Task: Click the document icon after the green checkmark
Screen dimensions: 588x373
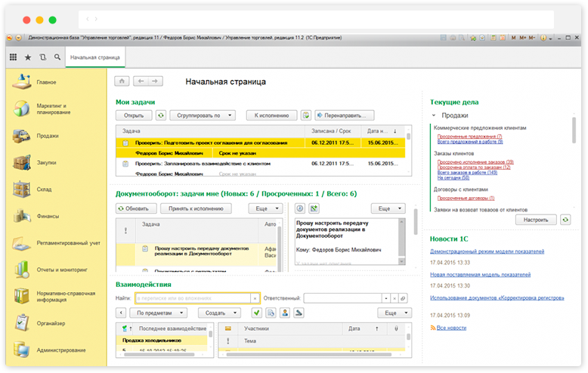Action: pos(271,313)
